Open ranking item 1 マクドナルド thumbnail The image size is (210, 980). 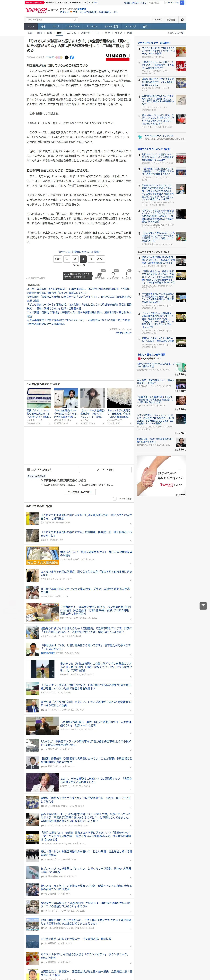pos(181,52)
